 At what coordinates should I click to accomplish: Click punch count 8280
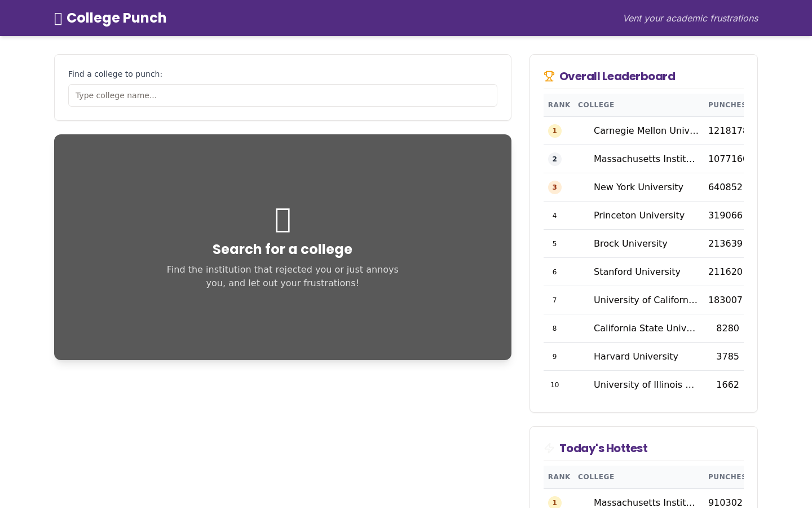(727, 329)
